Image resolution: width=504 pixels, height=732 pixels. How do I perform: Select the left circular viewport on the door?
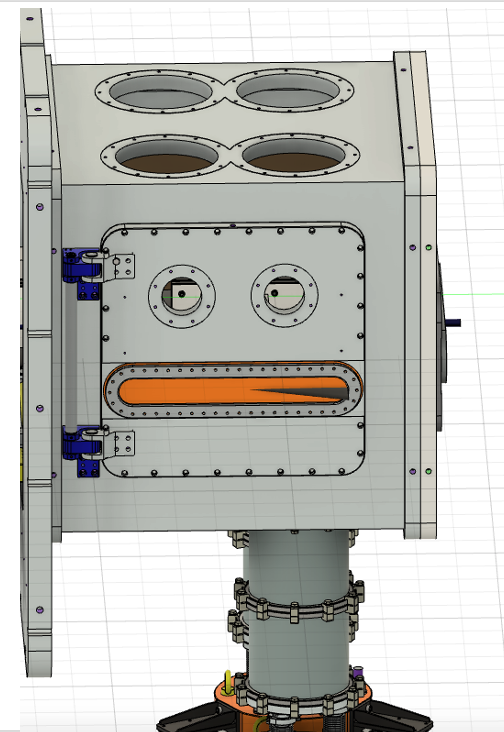tap(182, 296)
